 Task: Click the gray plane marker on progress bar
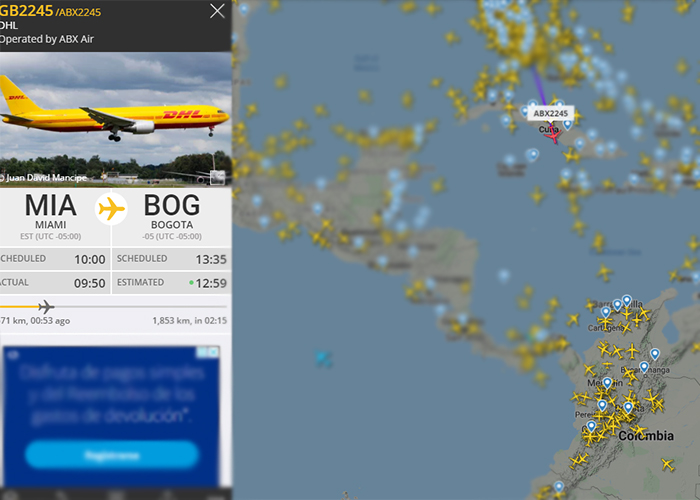coord(46,307)
